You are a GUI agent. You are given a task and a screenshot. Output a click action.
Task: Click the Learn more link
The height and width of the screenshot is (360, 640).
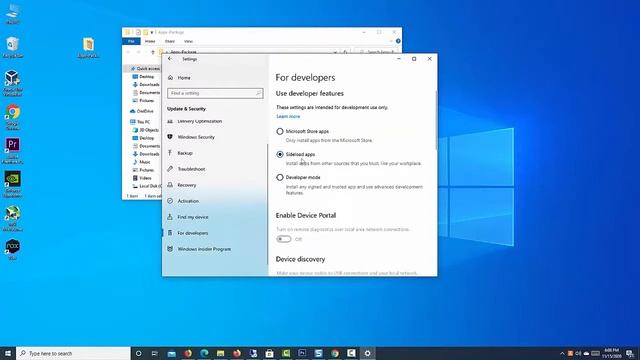pyautogui.click(x=288, y=116)
